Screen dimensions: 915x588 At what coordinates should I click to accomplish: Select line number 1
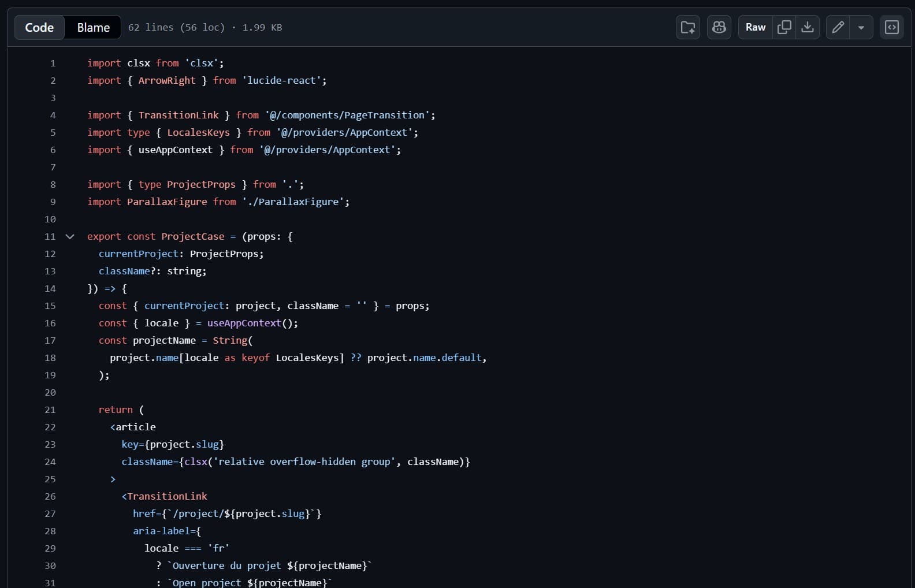(x=53, y=63)
